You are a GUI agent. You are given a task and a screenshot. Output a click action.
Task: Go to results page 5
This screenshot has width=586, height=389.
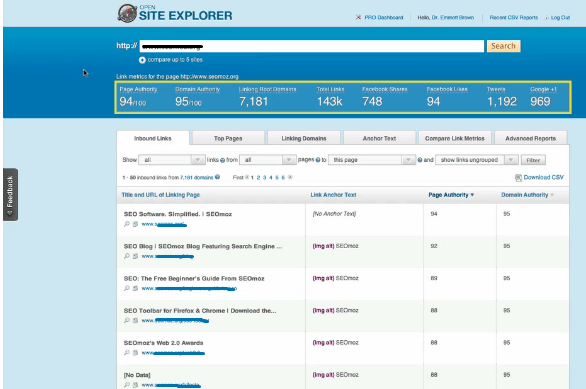277,177
